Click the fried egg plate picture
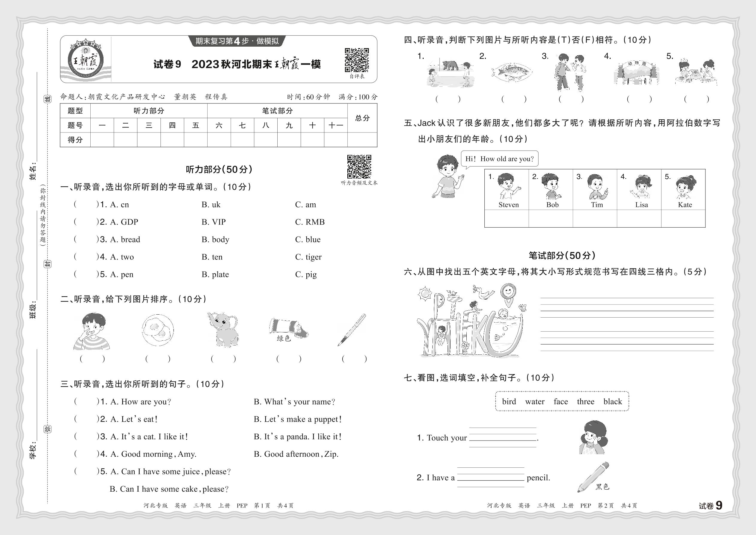 coord(158,330)
